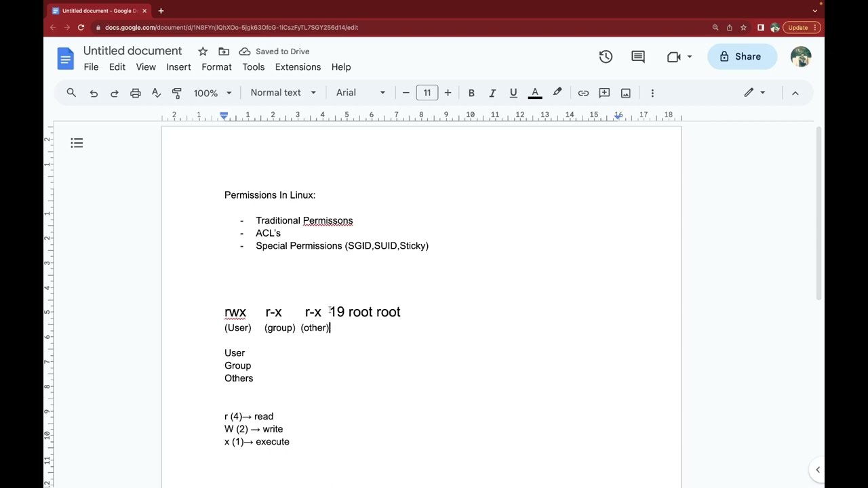Run spelling and grammar check
The width and height of the screenshot is (868, 488).
tap(156, 93)
